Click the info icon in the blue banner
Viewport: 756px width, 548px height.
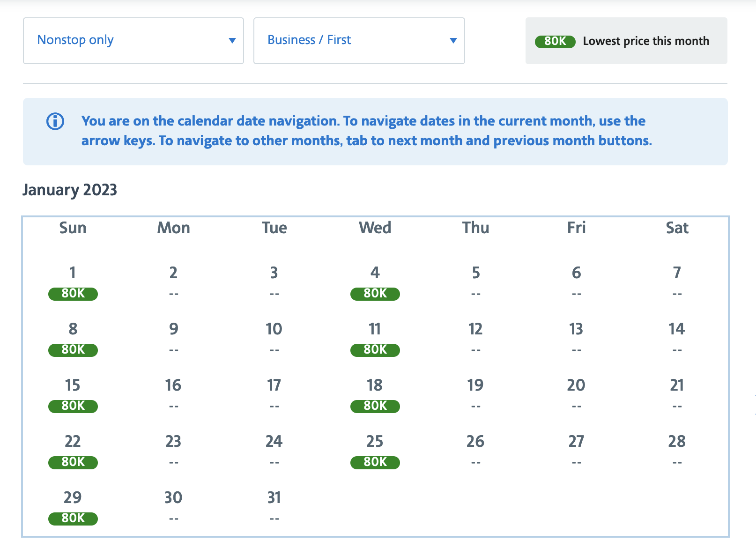click(x=55, y=122)
